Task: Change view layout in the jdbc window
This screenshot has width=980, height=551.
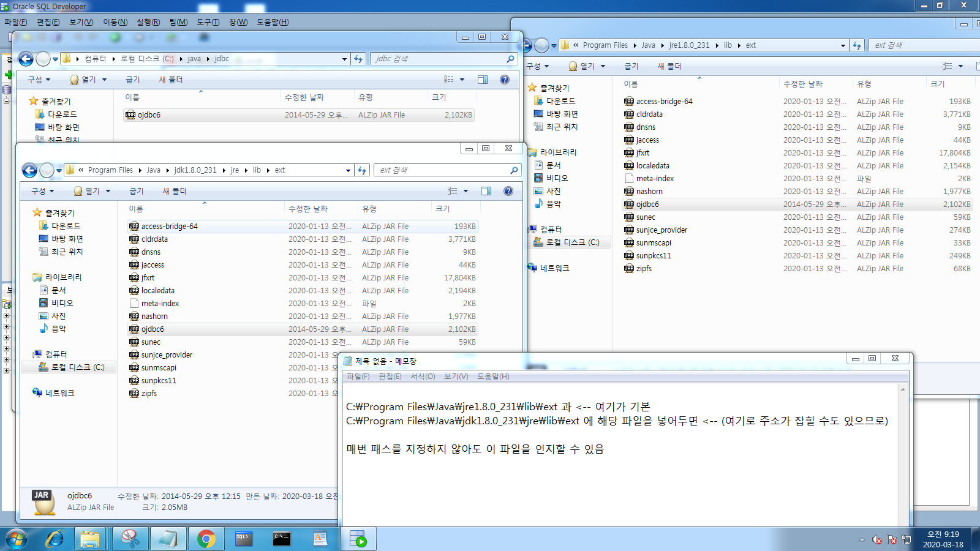Action: coord(449,80)
